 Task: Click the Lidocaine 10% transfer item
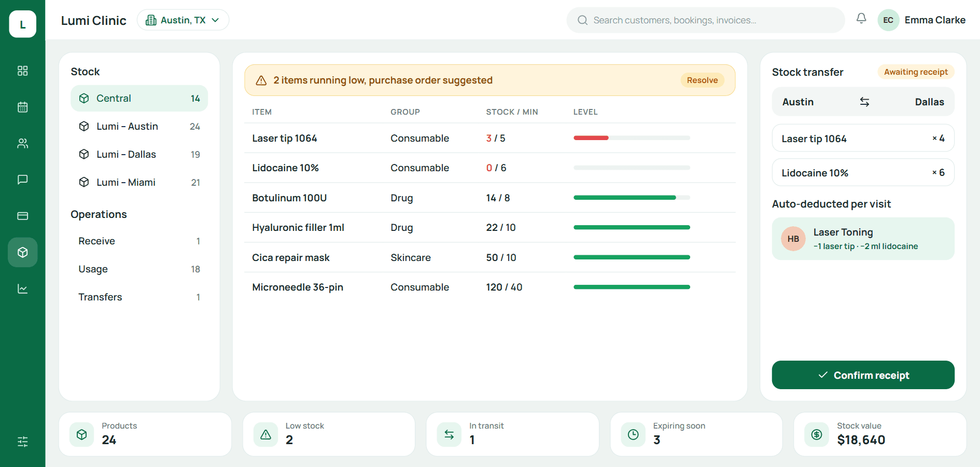pyautogui.click(x=863, y=173)
